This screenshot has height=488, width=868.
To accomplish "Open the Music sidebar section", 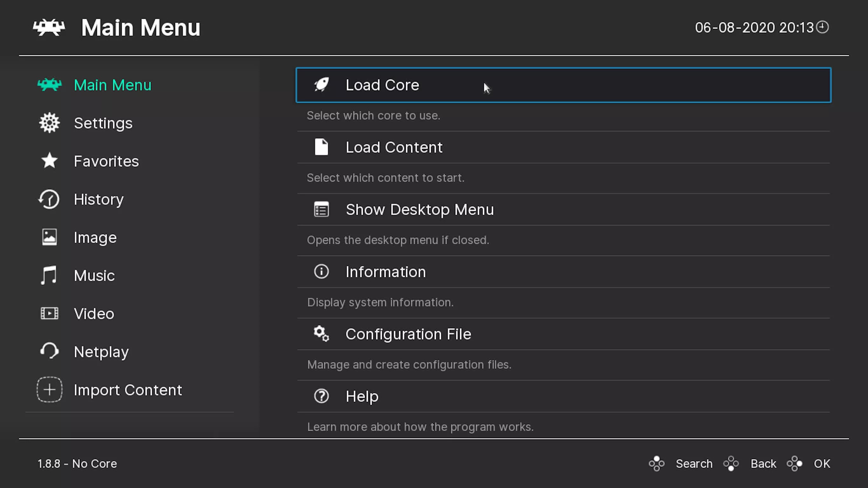I will (x=94, y=275).
